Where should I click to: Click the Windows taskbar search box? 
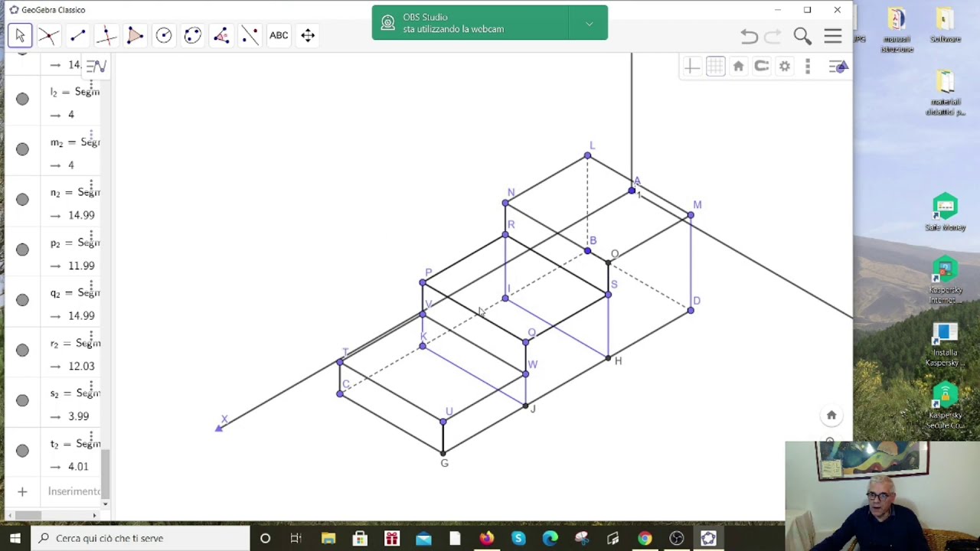[141, 538]
